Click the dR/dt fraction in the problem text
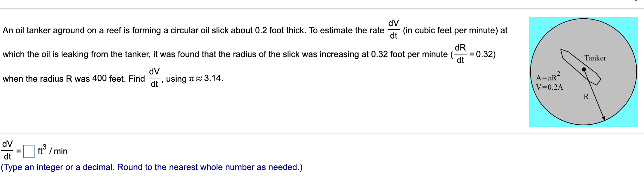Screen dimensions: 644x186 460,53
